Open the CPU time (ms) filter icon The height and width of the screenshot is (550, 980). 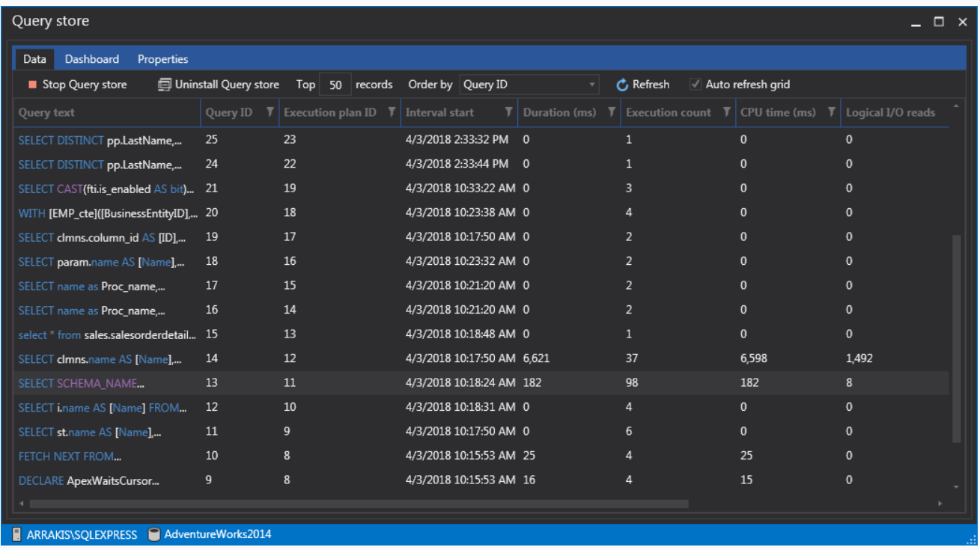831,112
